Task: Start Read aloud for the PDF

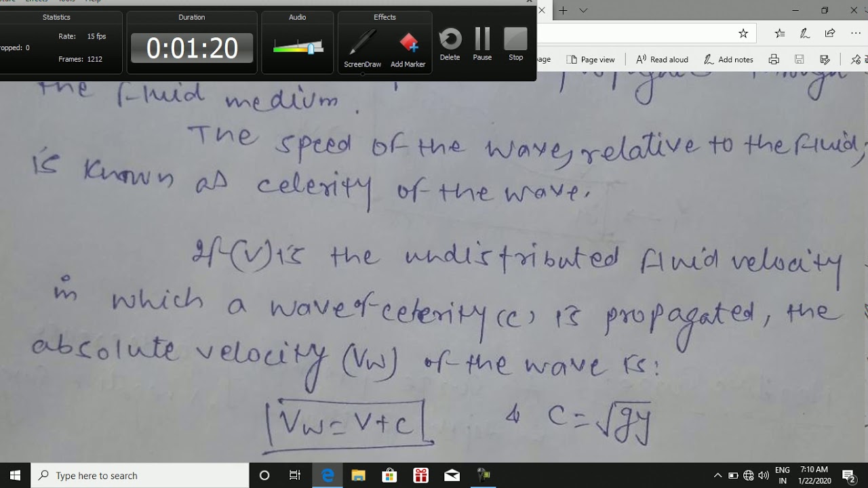Action: [662, 60]
